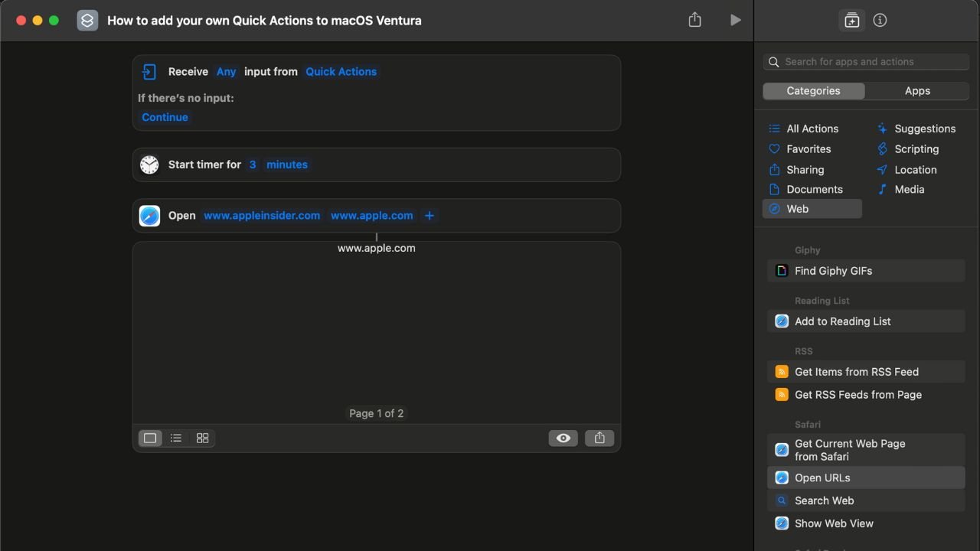Switch preview to list view
Image resolution: width=980 pixels, height=551 pixels.
176,438
